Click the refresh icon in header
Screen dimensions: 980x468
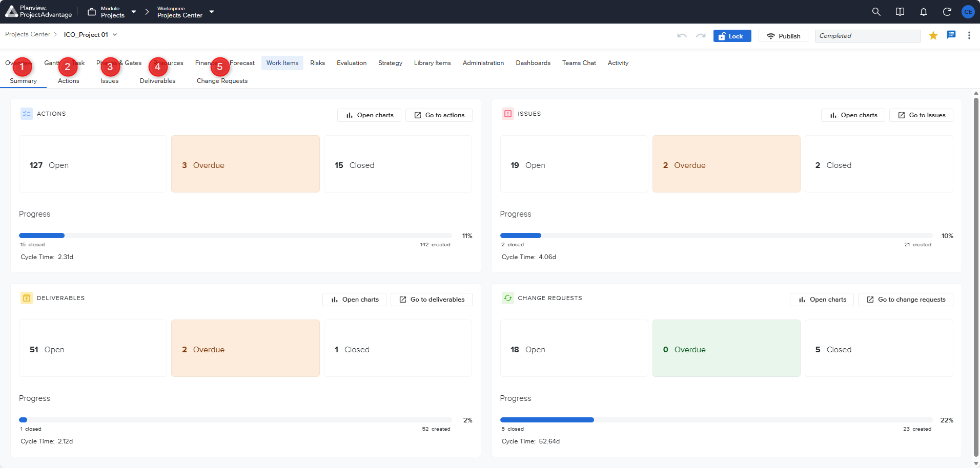947,12
